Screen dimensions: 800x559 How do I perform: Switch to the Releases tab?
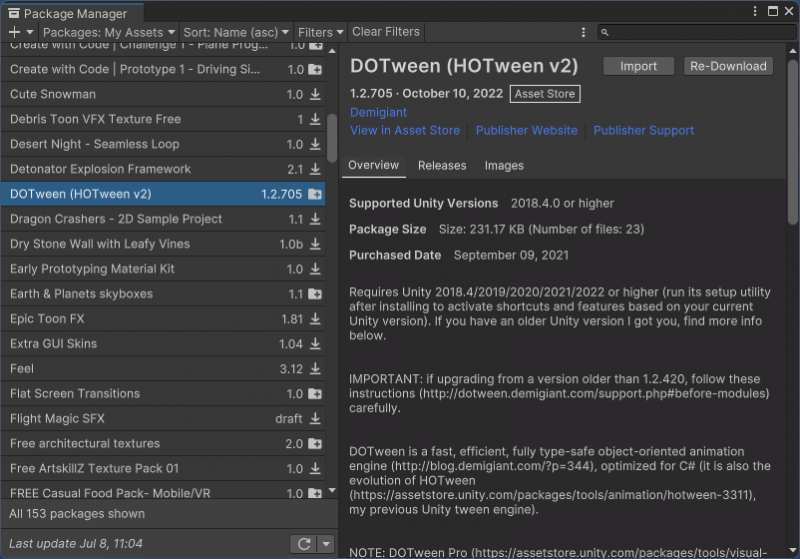click(x=442, y=166)
